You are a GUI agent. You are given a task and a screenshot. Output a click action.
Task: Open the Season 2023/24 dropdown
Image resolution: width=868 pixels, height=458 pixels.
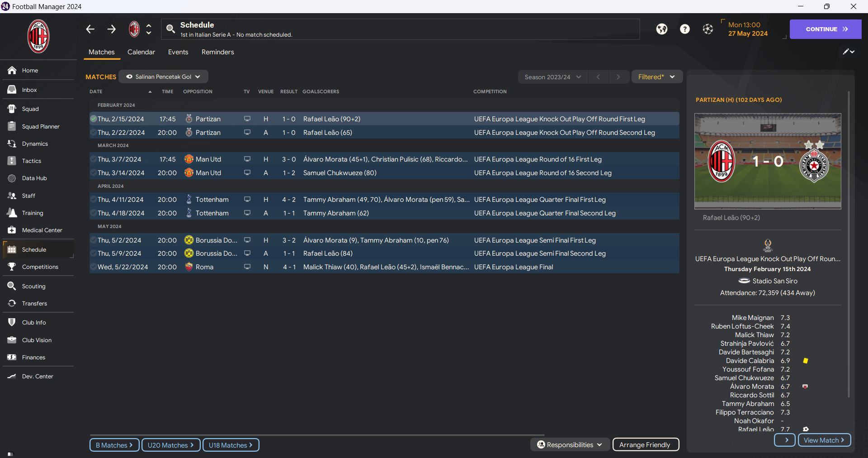[553, 77]
